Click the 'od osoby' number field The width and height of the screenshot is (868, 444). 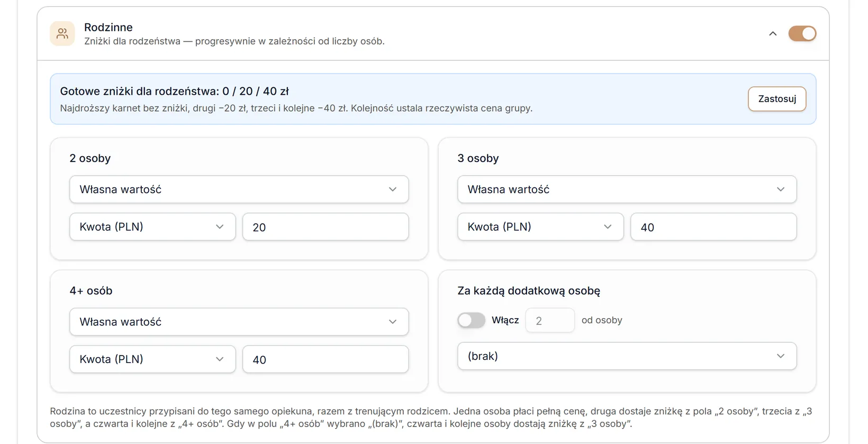tap(550, 320)
